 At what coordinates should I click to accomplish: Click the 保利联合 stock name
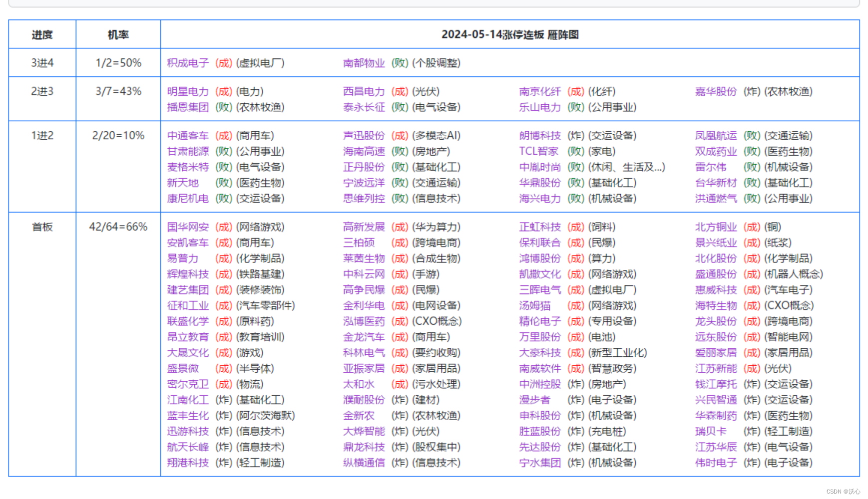540,243
